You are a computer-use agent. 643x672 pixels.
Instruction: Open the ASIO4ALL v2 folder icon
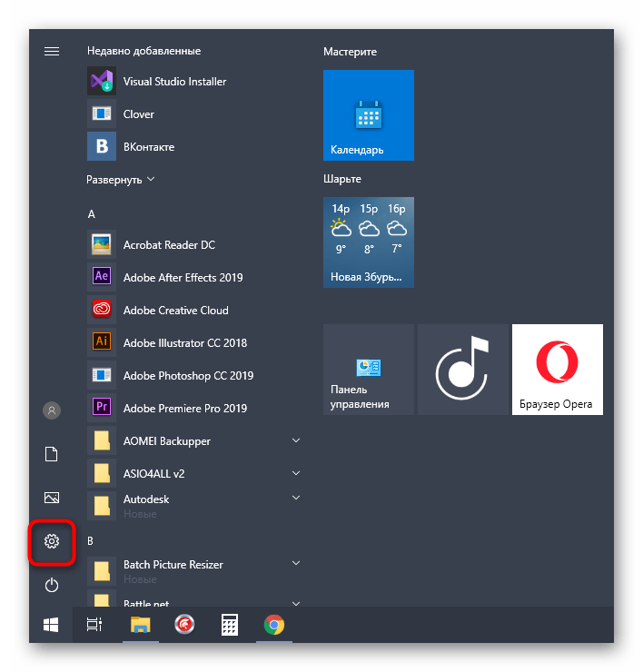[x=102, y=473]
